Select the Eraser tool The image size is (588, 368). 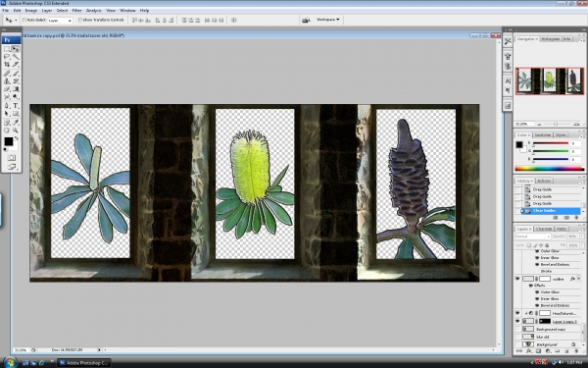[x=7, y=89]
